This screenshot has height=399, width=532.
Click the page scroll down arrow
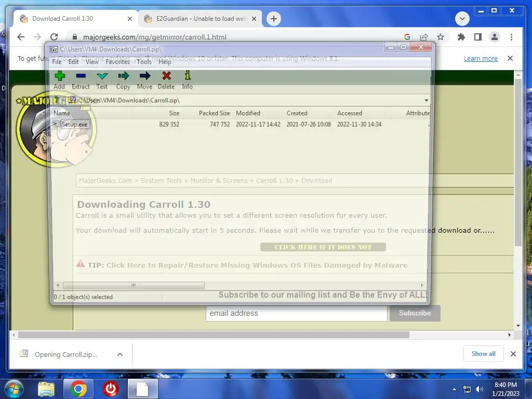coord(518,326)
